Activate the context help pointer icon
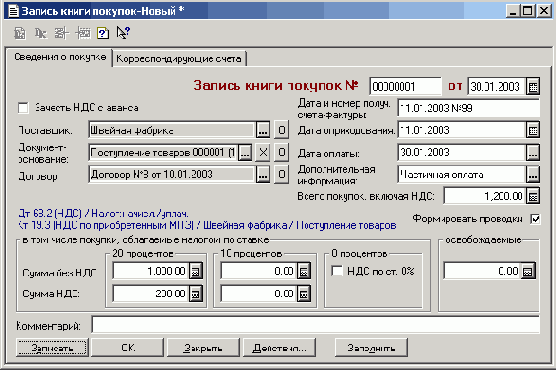556x370 pixels. coord(123,33)
